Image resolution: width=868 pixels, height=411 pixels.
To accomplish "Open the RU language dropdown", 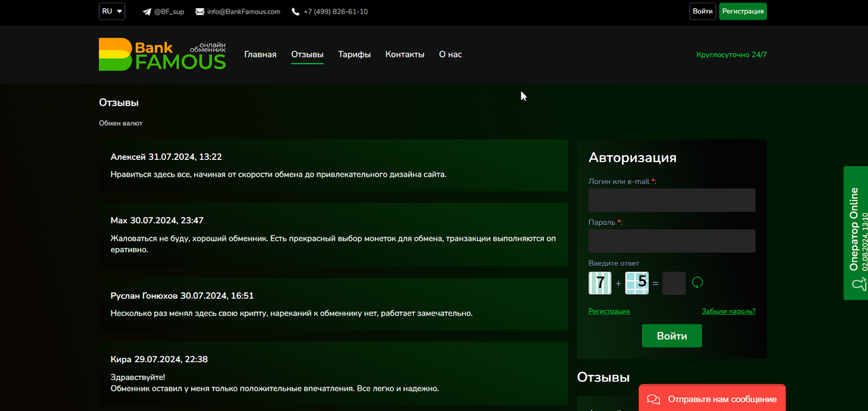I will [x=112, y=11].
